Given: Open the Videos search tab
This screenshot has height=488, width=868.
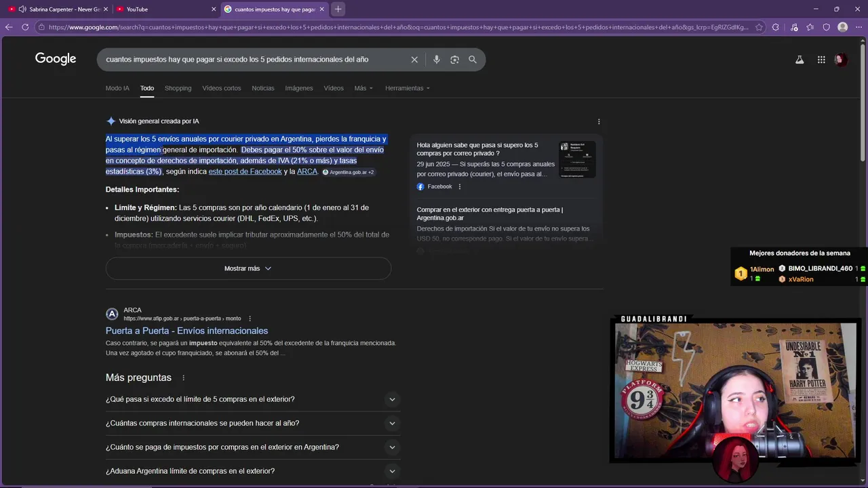Looking at the screenshot, I should [334, 88].
